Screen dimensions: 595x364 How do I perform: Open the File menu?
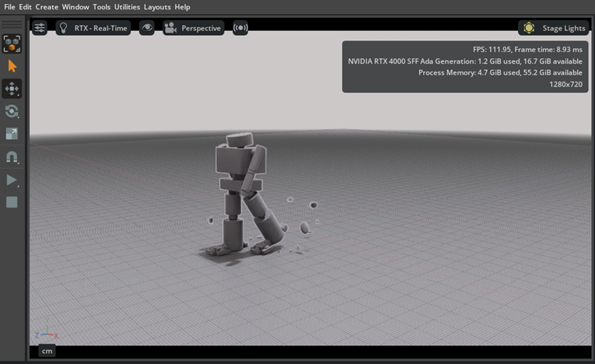(9, 6)
